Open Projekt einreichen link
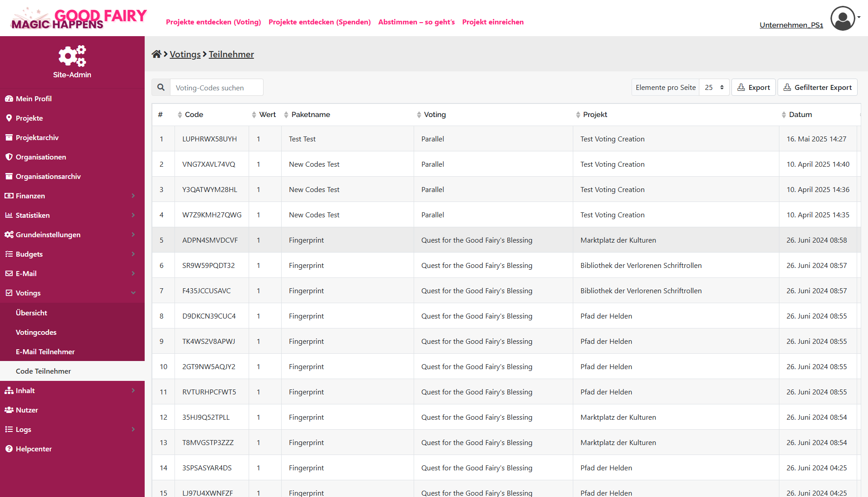Viewport: 868px width, 497px height. pyautogui.click(x=493, y=22)
